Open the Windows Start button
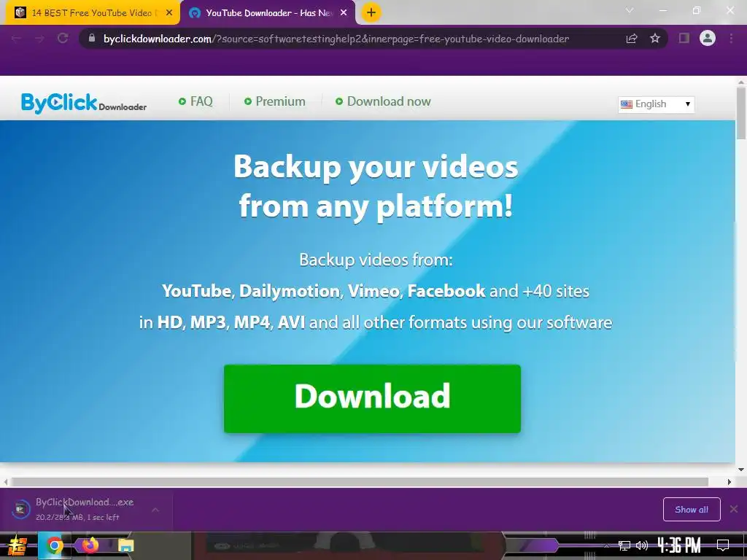The height and width of the screenshot is (560, 747). coord(18,546)
